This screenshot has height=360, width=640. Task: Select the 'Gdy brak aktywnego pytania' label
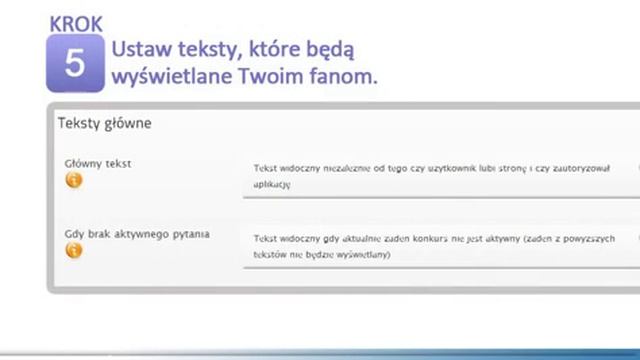137,234
